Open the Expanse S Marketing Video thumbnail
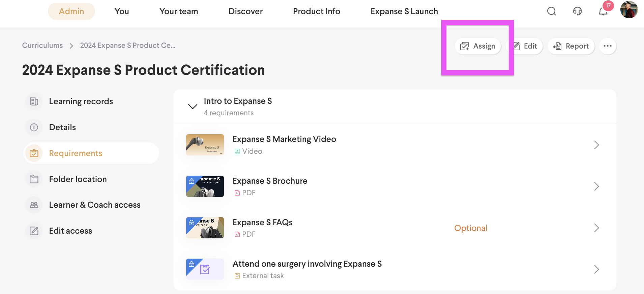 [205, 145]
